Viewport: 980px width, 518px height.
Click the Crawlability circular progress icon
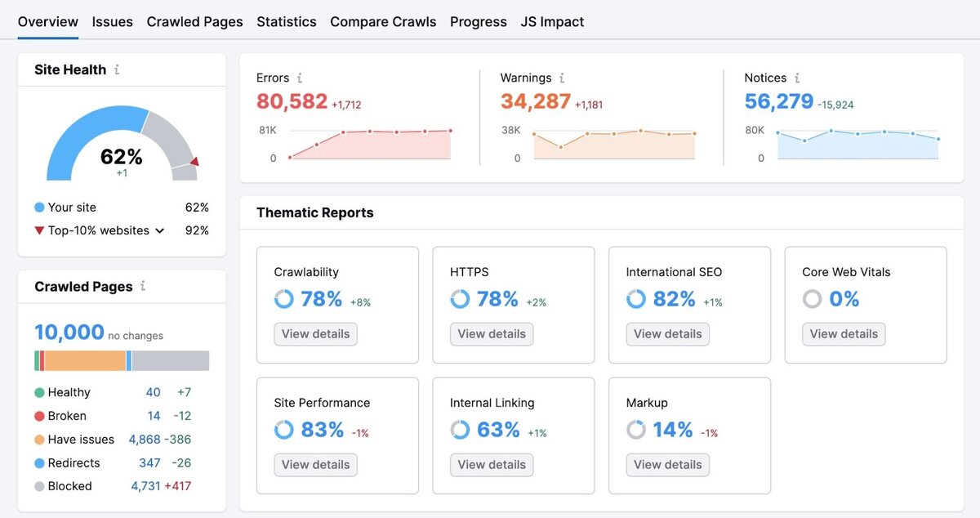tap(283, 299)
